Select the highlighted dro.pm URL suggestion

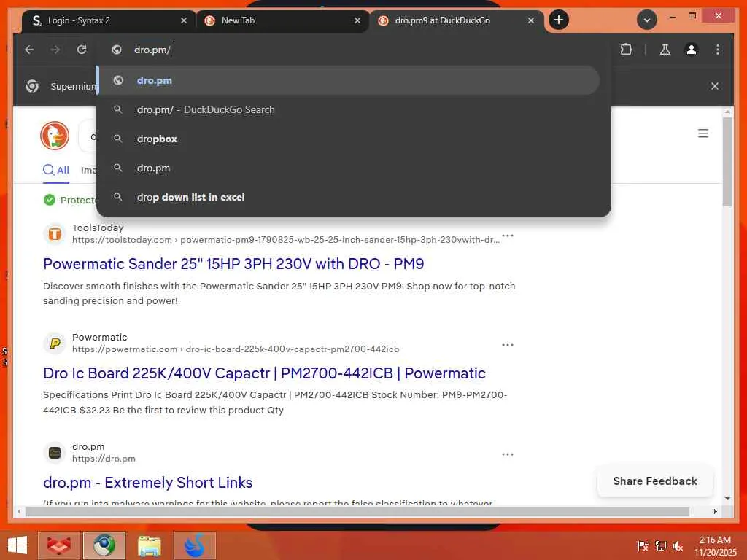coord(349,80)
